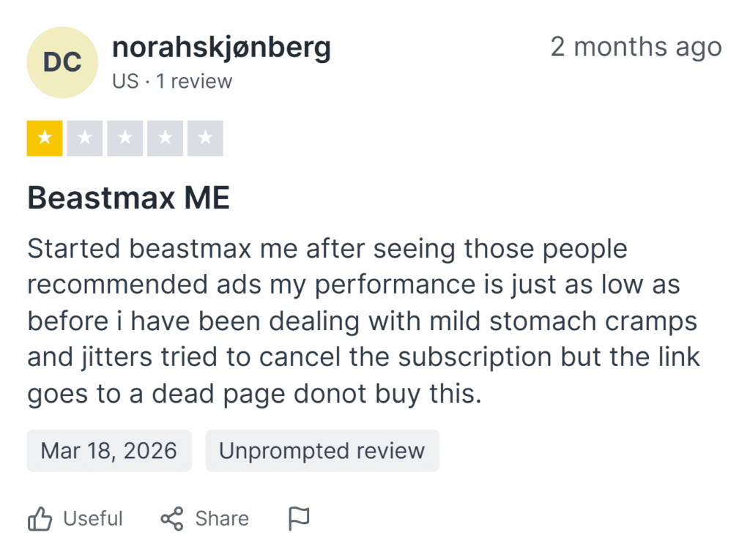Open norahskjønberg's reviewer profile name
Screen dimensions: 750x560
tap(221, 48)
